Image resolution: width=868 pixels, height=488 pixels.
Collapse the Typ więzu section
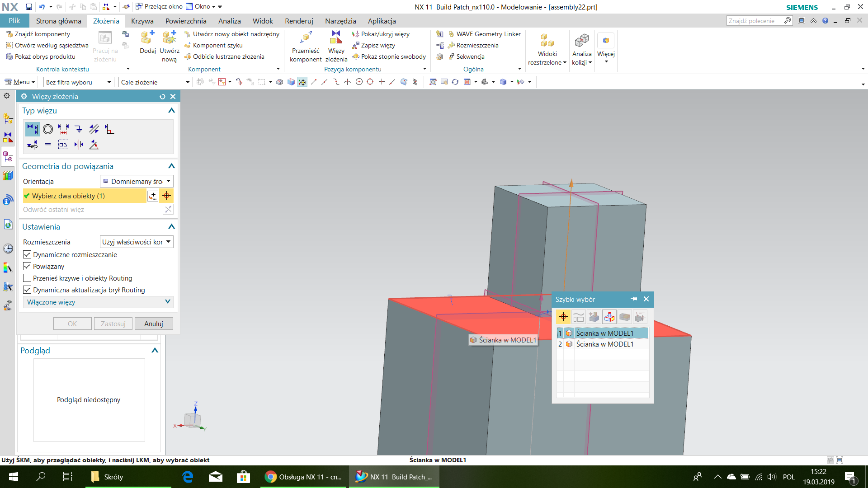point(171,111)
